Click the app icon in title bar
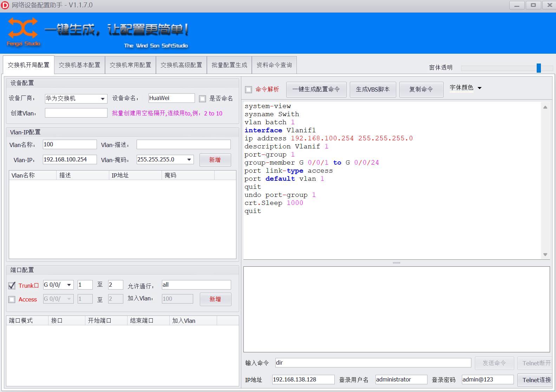 point(5,5)
